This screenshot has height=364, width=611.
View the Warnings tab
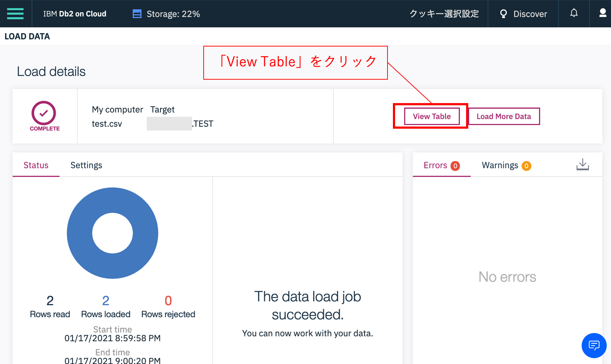pyautogui.click(x=500, y=165)
